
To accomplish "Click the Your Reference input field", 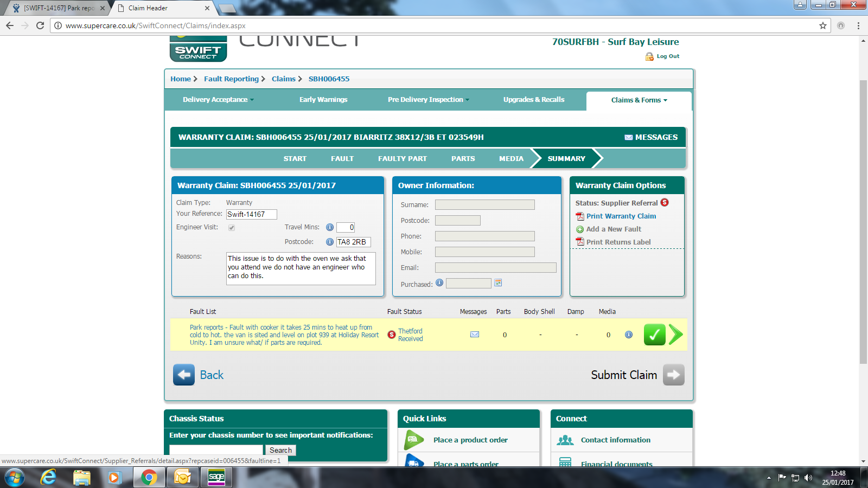I will (251, 214).
